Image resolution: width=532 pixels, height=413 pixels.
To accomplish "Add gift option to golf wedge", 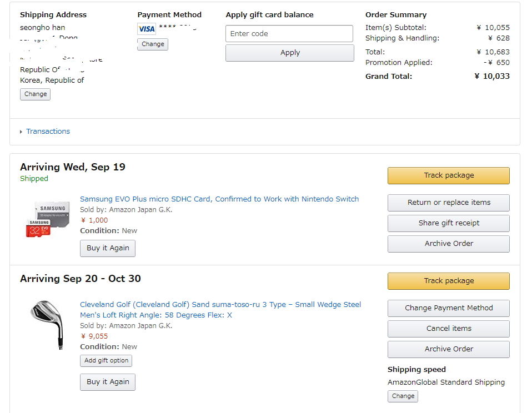I will pos(106,361).
